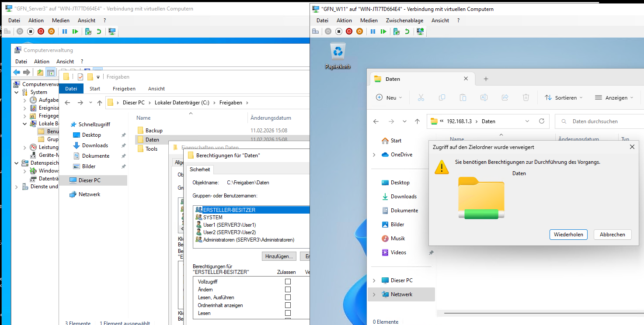Toggle enhanced session in GFN_Server3 toolbar
This screenshot has width=644, height=325.
tap(112, 31)
